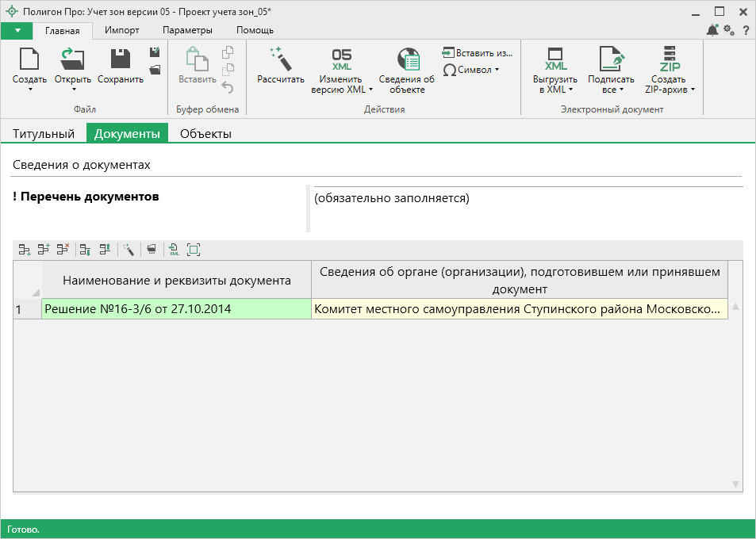
Task: Click the Сохранить floppy disk icon
Action: click(x=121, y=59)
